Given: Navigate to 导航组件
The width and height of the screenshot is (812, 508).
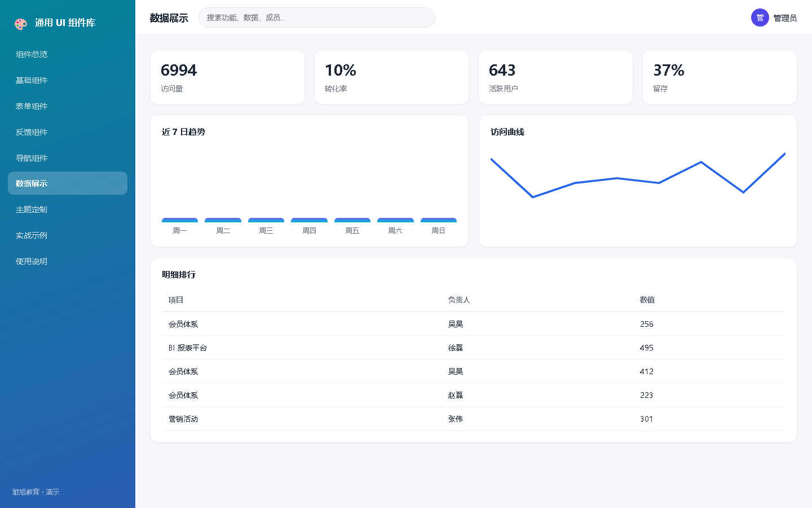Looking at the screenshot, I should point(68,158).
